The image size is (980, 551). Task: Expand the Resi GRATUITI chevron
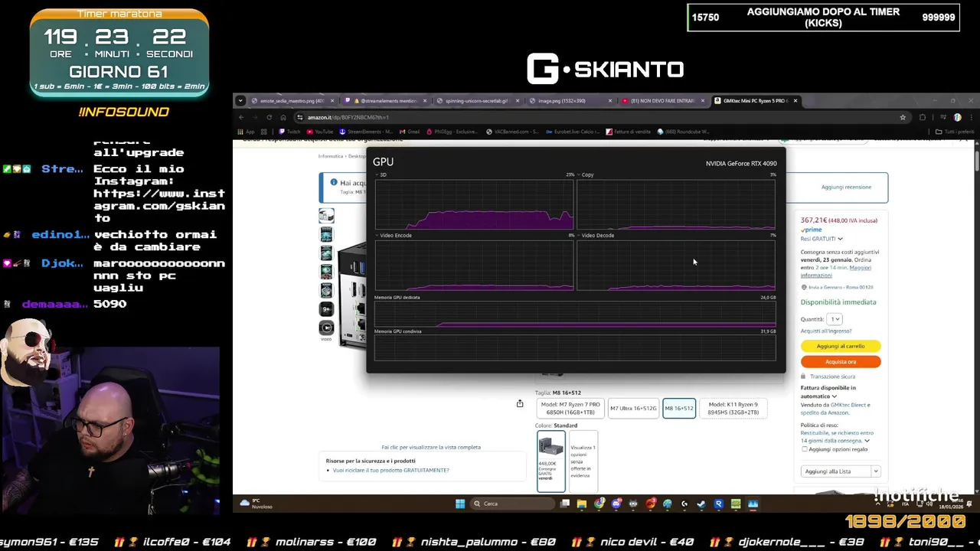pos(840,239)
